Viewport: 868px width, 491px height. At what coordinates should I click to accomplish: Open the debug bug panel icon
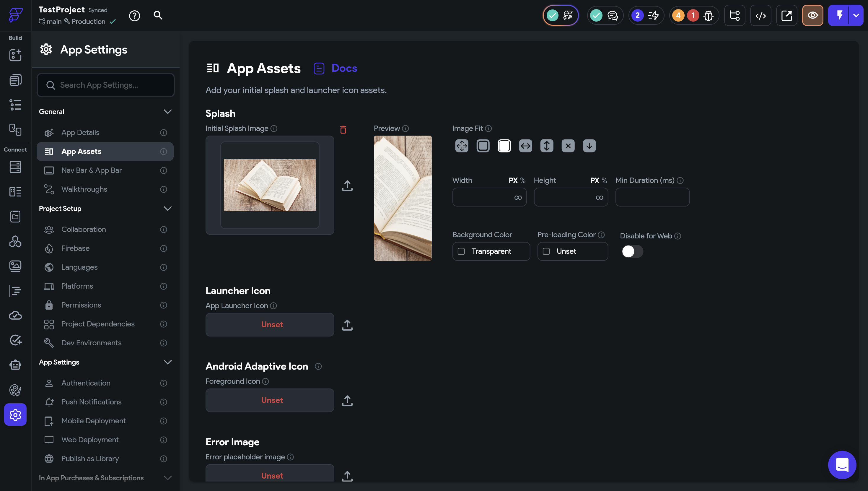point(708,16)
